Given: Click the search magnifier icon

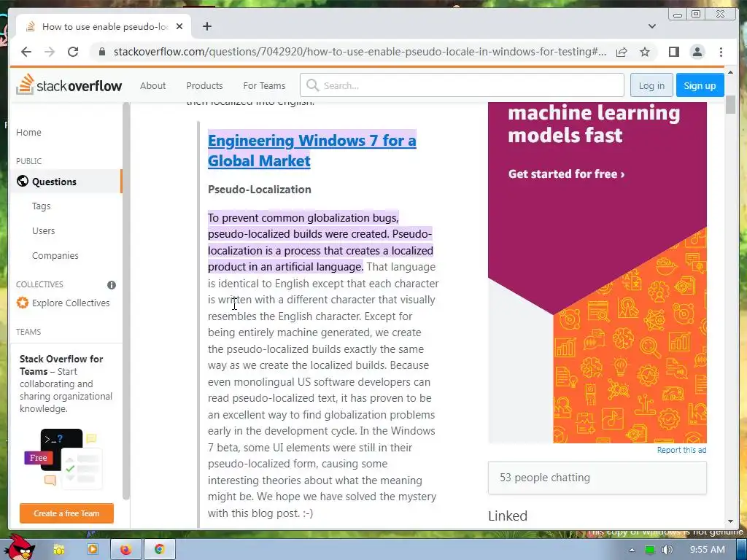Looking at the screenshot, I should [312, 85].
